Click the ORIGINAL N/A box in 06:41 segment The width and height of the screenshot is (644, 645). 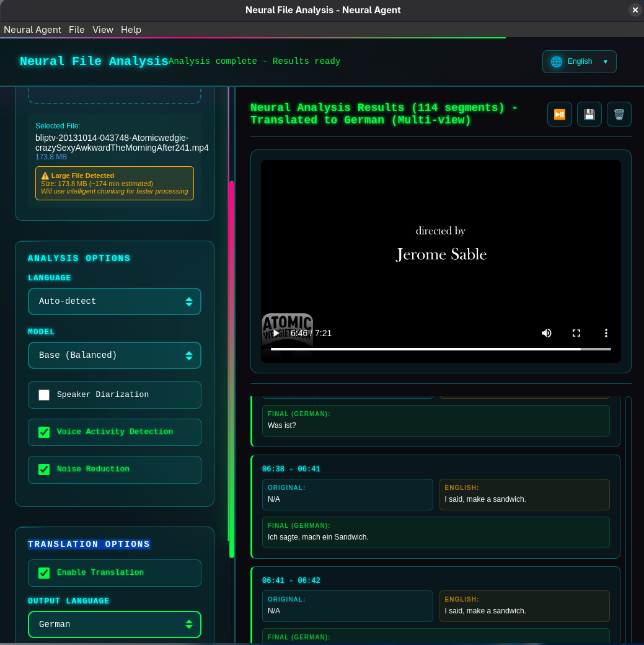(x=348, y=606)
